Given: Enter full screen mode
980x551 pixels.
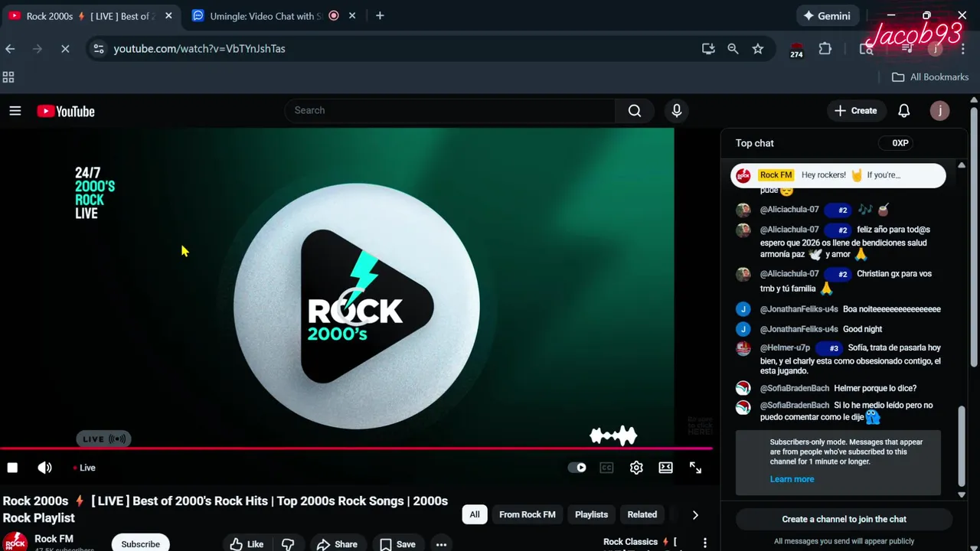Looking at the screenshot, I should [695, 468].
